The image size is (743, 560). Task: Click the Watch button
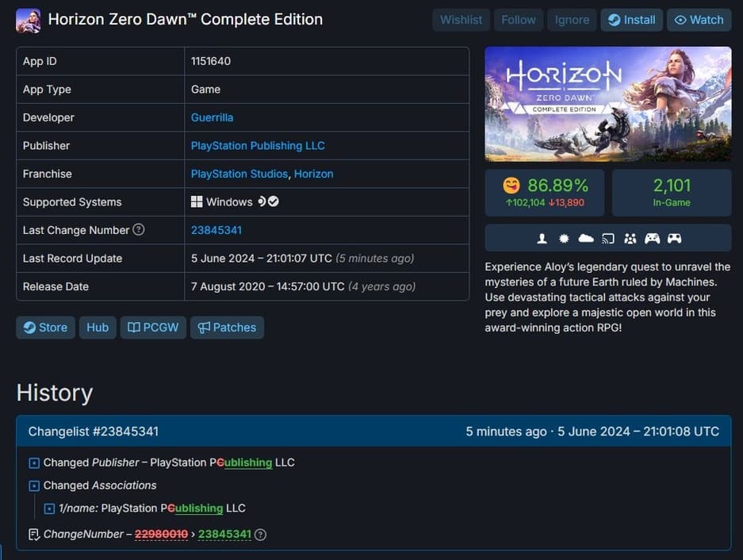pyautogui.click(x=699, y=20)
